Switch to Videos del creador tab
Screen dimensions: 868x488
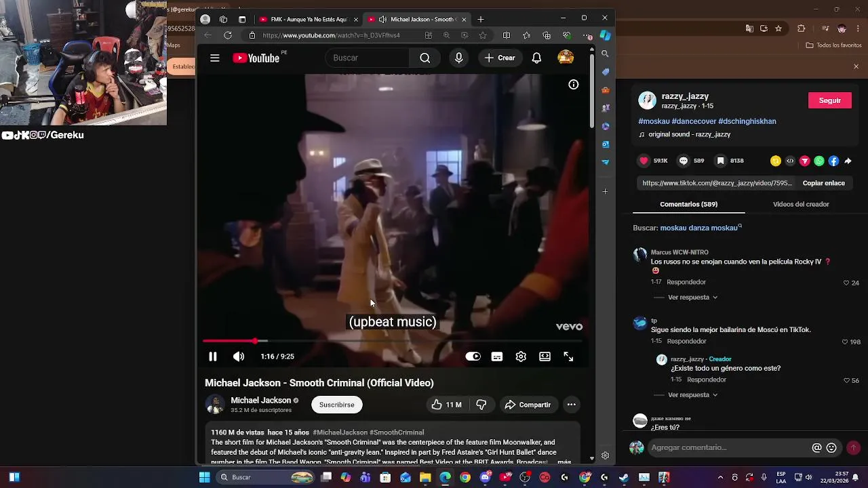pos(801,204)
